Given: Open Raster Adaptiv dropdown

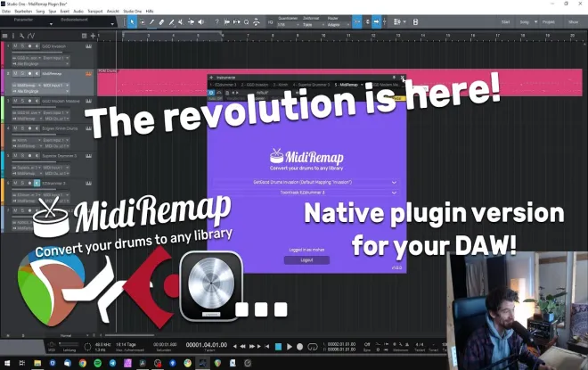Looking at the screenshot, I should pyautogui.click(x=339, y=25).
